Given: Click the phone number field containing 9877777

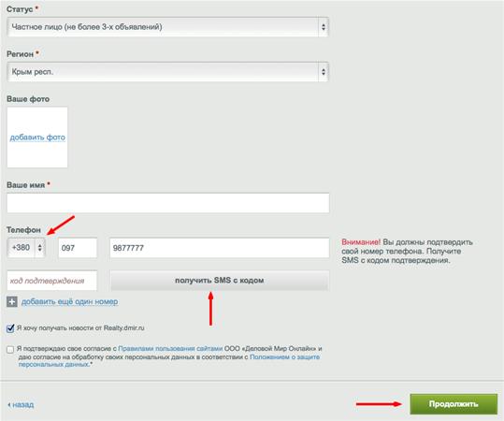Looking at the screenshot, I should pos(220,248).
